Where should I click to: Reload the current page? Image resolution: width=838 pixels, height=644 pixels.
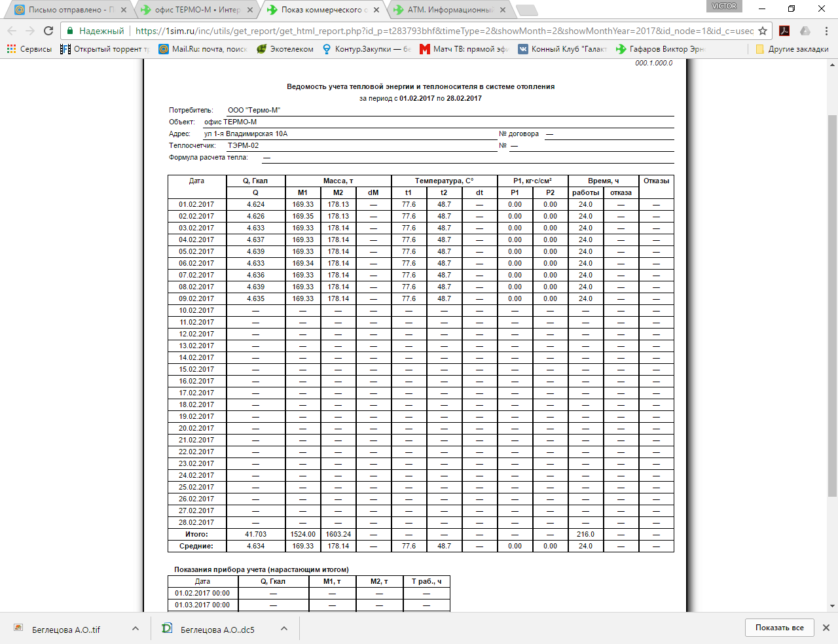point(48,31)
